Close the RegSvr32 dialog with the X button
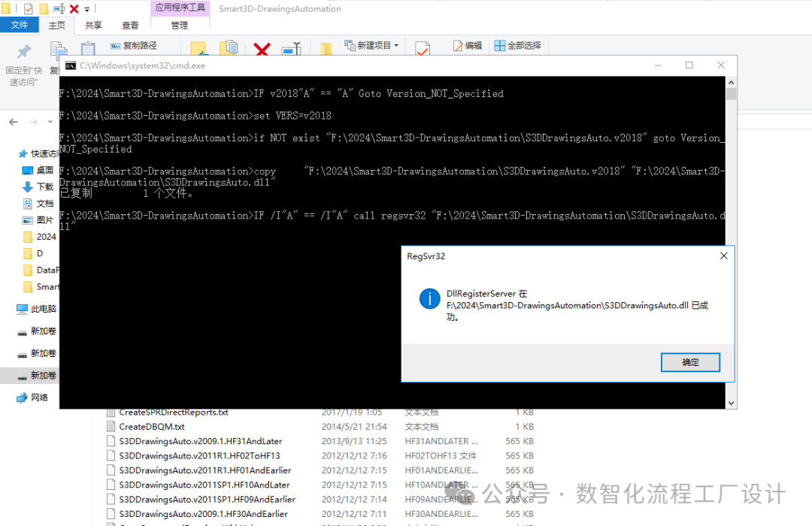Viewport: 812px width, 526px height. pyautogui.click(x=723, y=255)
